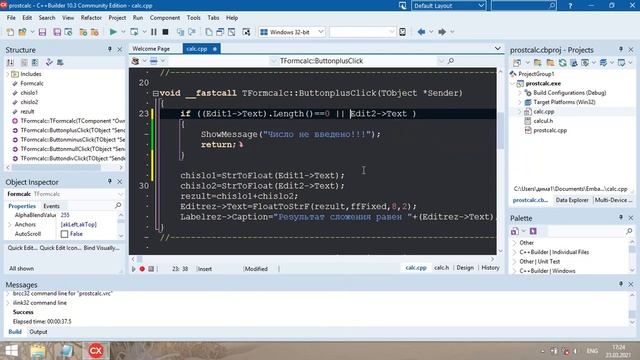Click the Pause program toolbar icon
The image size is (640, 360).
(154, 32)
